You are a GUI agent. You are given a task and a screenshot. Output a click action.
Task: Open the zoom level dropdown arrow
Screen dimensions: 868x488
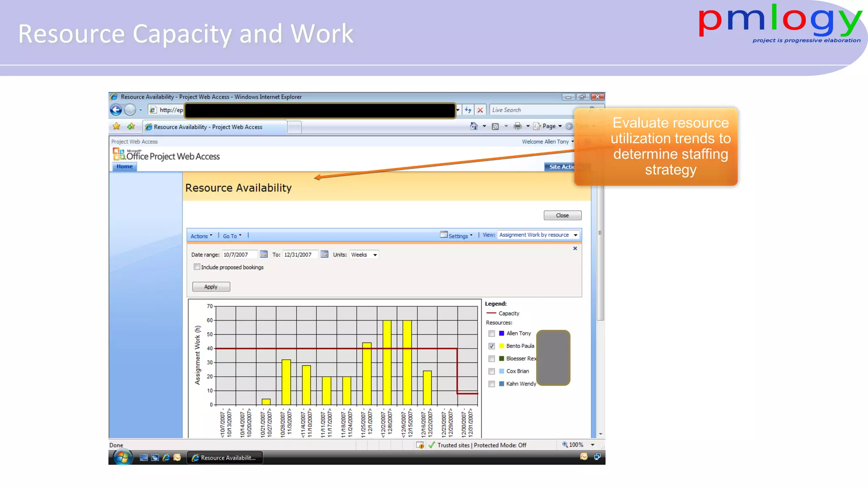point(593,445)
